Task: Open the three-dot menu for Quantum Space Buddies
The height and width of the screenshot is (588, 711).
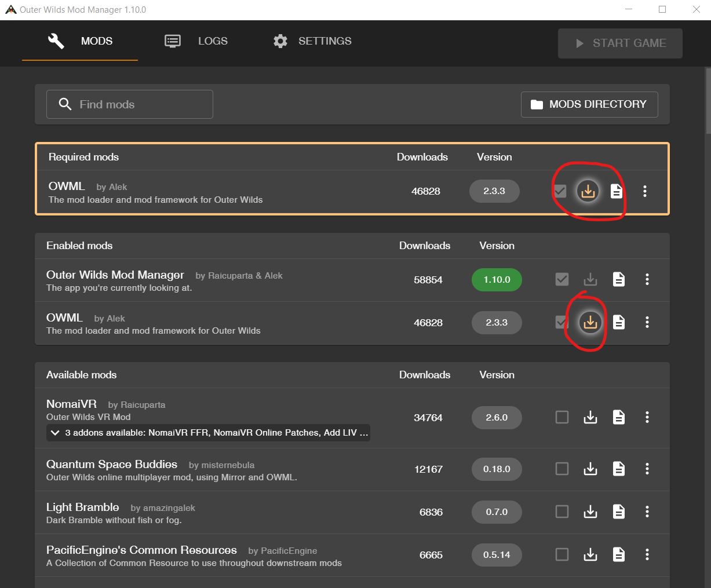Action: [647, 469]
